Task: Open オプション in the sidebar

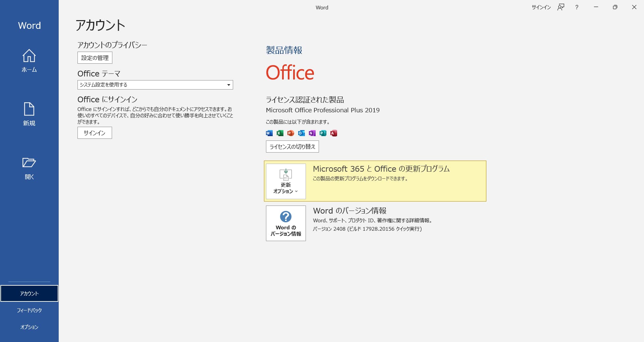Action: click(29, 327)
